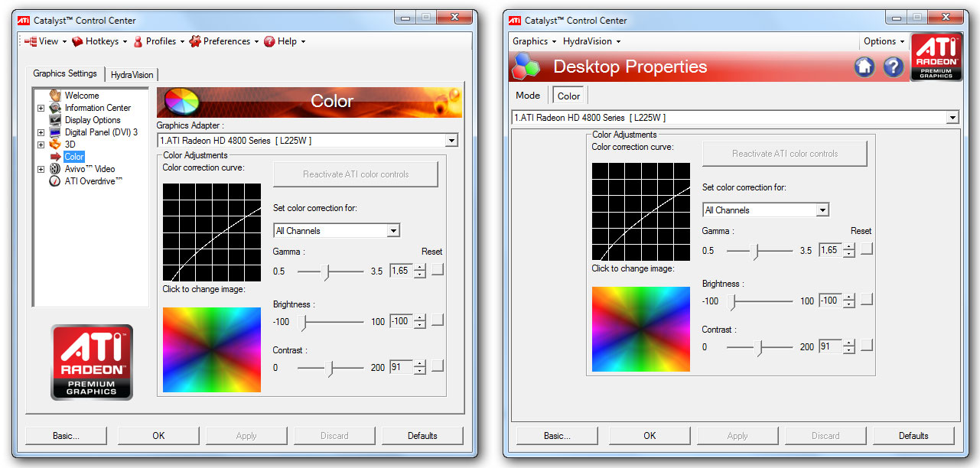
Task: Open View menu in left window
Action: [x=45, y=41]
